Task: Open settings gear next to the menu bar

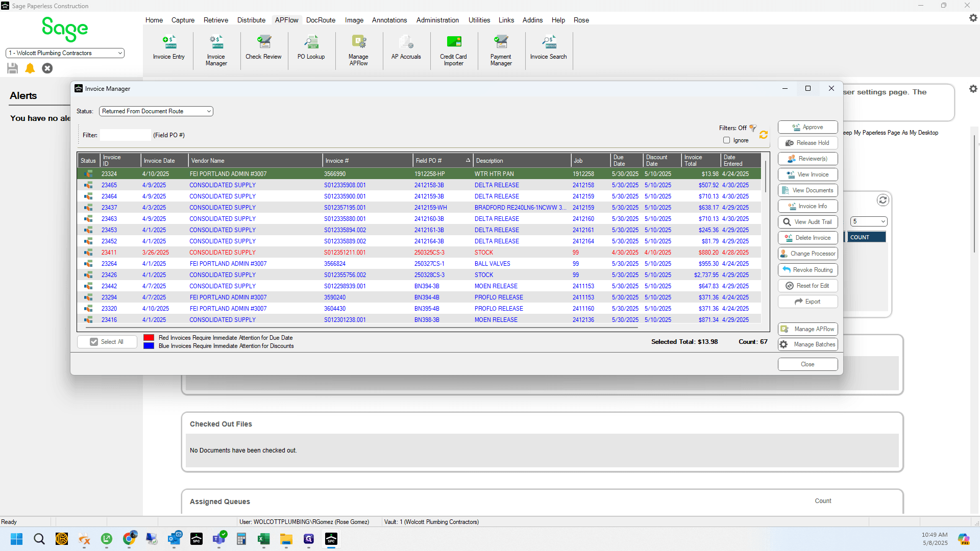Action: click(x=973, y=18)
